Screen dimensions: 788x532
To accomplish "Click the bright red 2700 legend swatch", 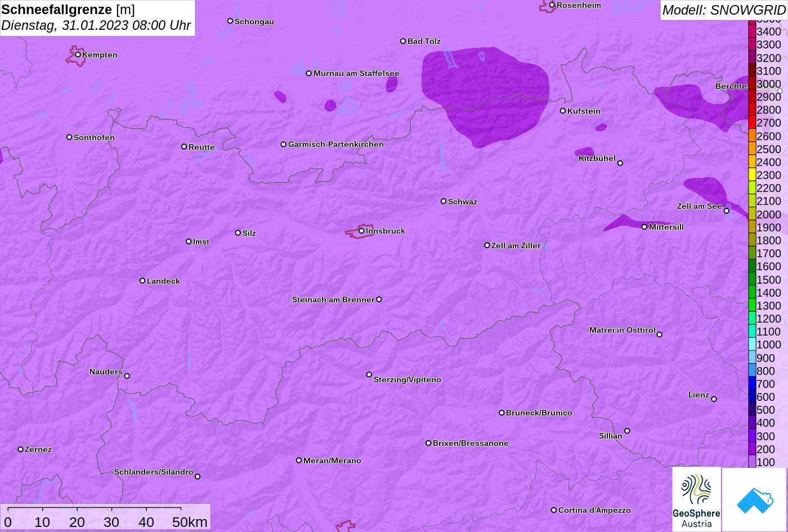I will tap(752, 123).
